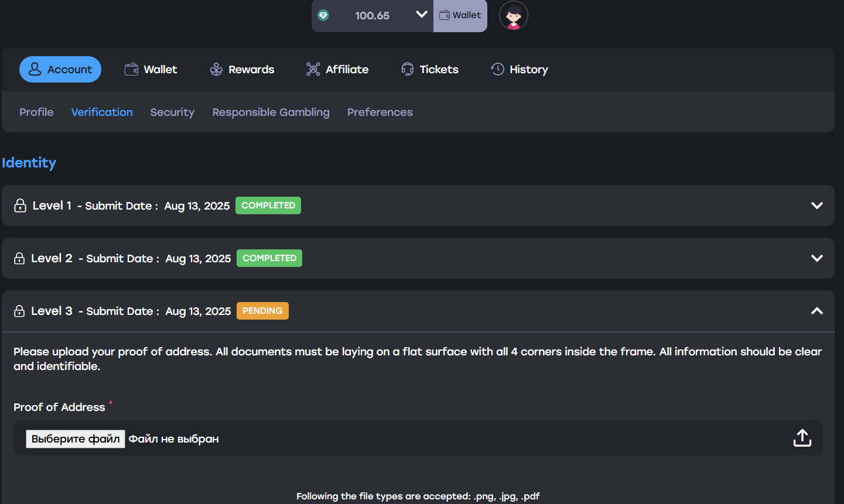
Task: Click the headset icon beside Tickets
Action: (x=408, y=69)
